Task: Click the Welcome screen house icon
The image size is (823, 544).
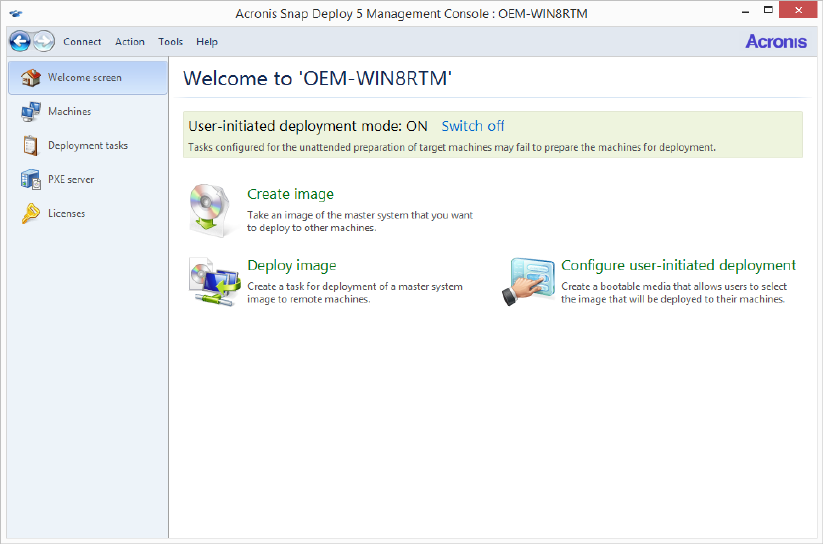Action: coord(30,78)
